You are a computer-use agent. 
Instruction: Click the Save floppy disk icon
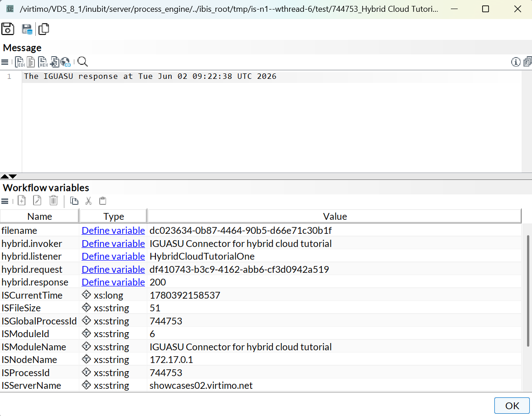(7, 29)
